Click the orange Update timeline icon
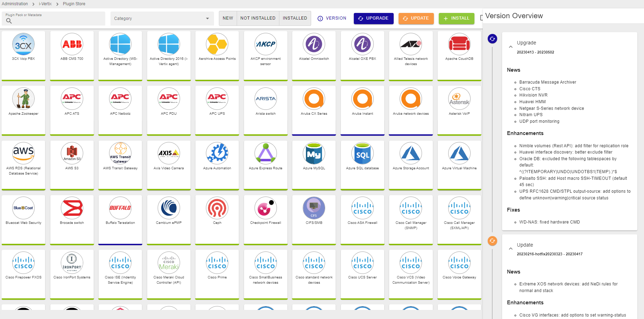The image size is (644, 319). point(492,241)
